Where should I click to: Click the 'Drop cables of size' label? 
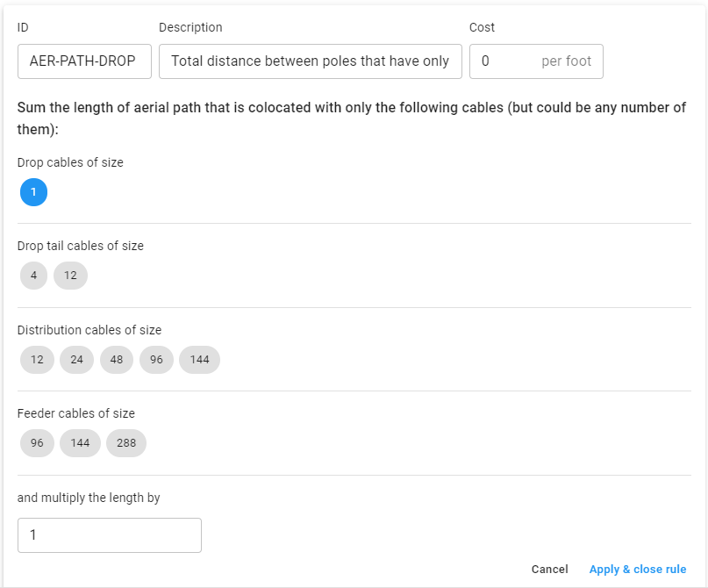click(x=70, y=162)
